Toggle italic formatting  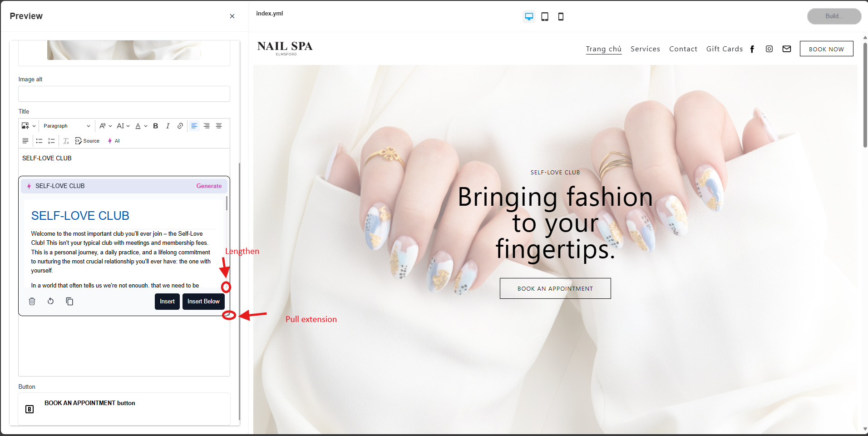tap(168, 126)
